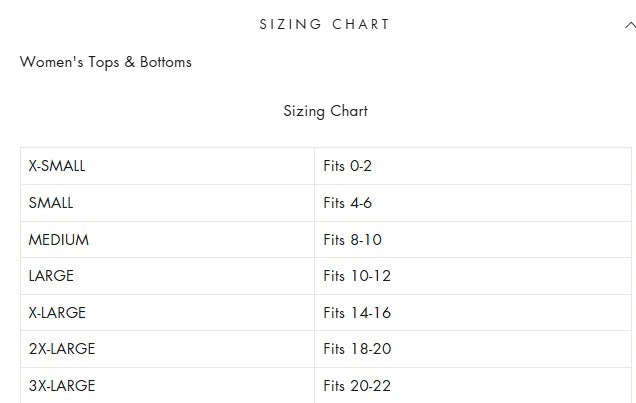Select the X-SMALL size cell

57,166
